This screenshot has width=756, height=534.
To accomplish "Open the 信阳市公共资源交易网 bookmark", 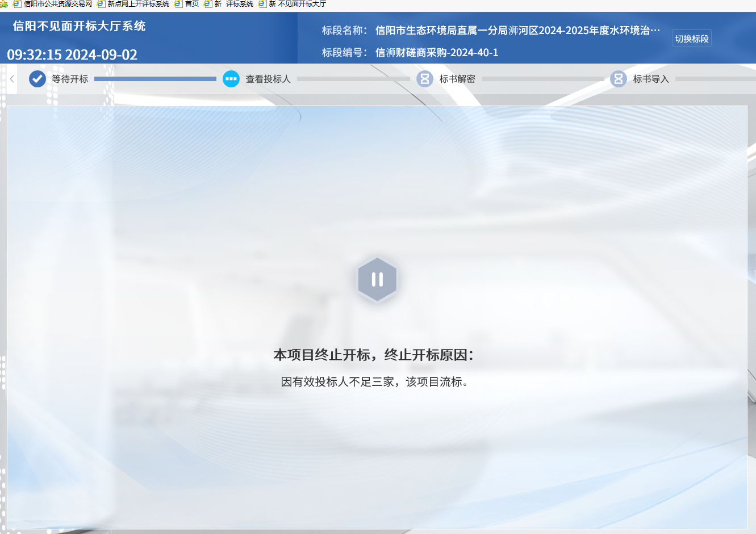I will tap(58, 4).
